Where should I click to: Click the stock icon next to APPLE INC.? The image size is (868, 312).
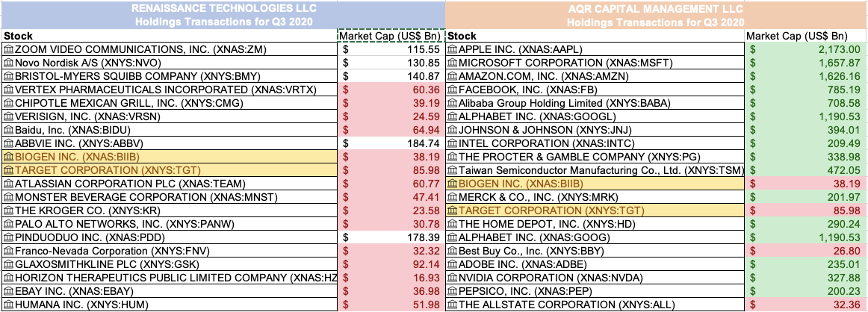[452, 49]
